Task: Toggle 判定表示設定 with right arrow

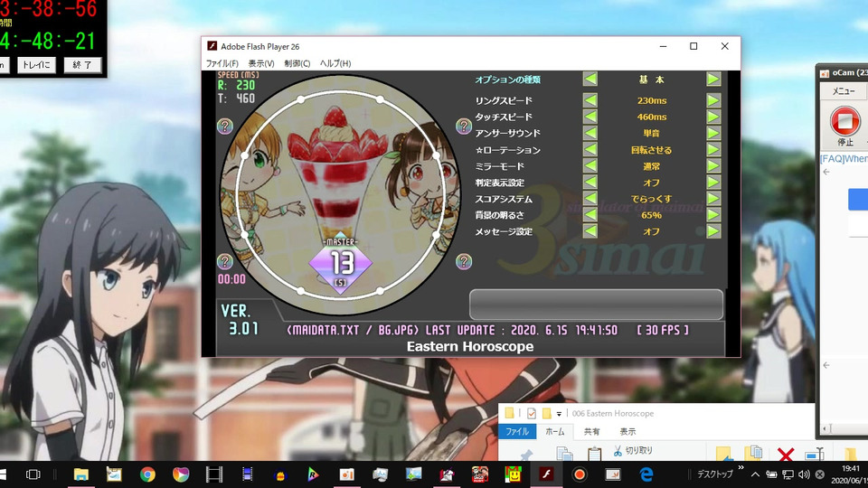Action: tap(713, 183)
